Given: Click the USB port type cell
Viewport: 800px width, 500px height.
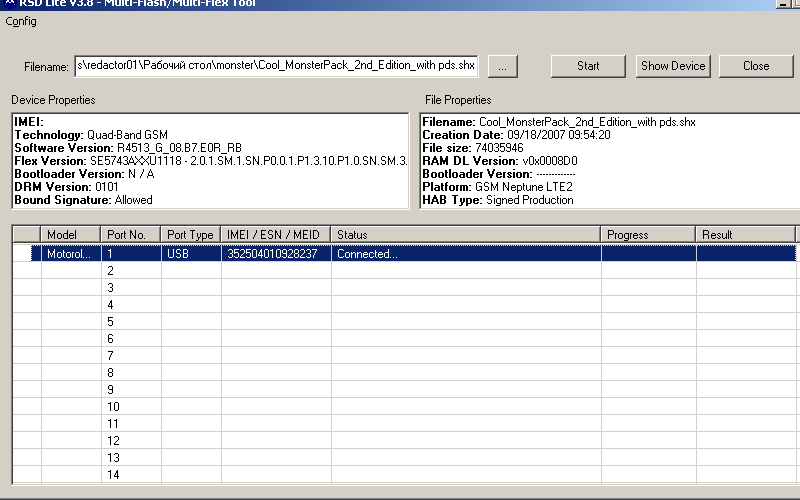Looking at the screenshot, I should (191, 254).
